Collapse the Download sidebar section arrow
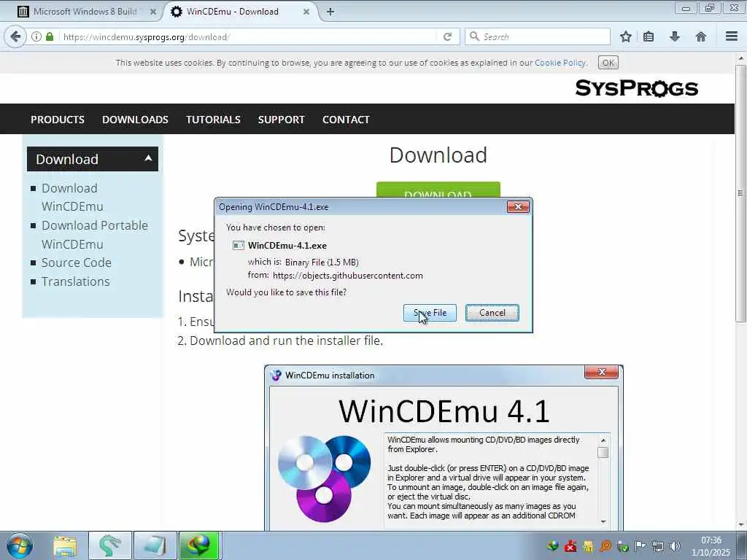The height and width of the screenshot is (560, 747). tap(148, 158)
